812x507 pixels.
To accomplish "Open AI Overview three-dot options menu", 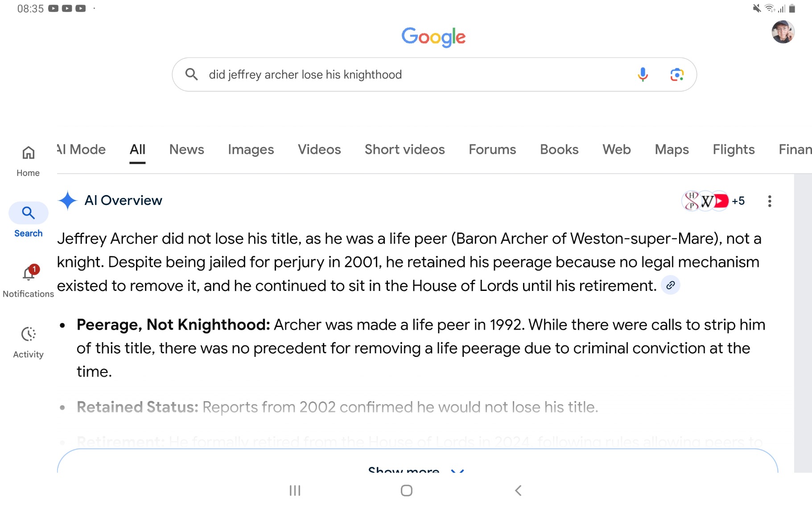I will click(770, 201).
